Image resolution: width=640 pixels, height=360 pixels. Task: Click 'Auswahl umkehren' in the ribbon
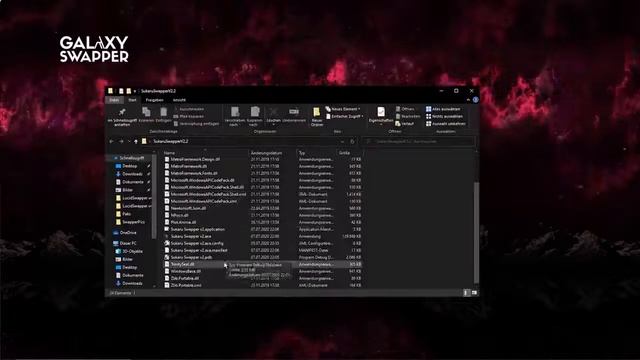(x=445, y=124)
